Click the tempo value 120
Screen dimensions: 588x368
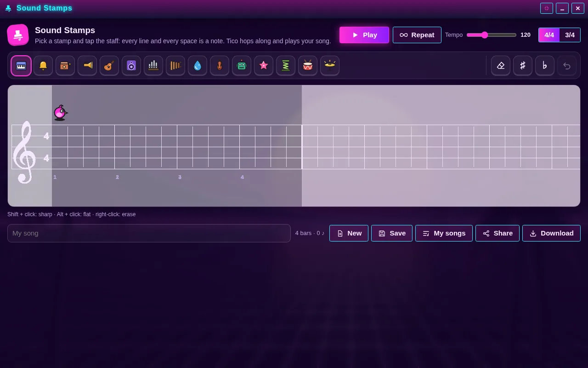pos(526,35)
